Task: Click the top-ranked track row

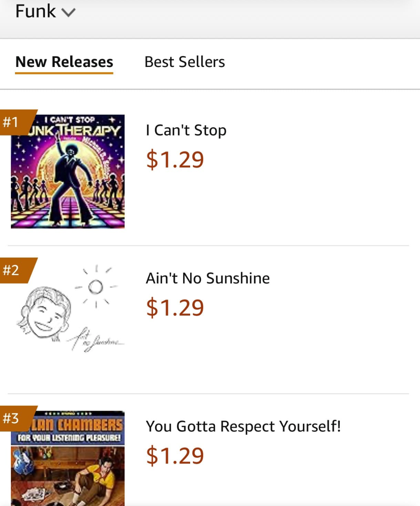Action: pos(203,170)
